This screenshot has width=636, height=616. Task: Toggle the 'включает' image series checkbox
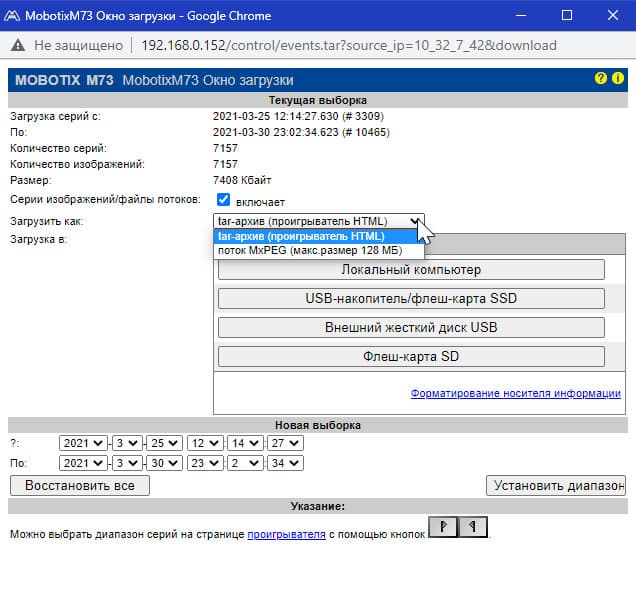[x=223, y=200]
